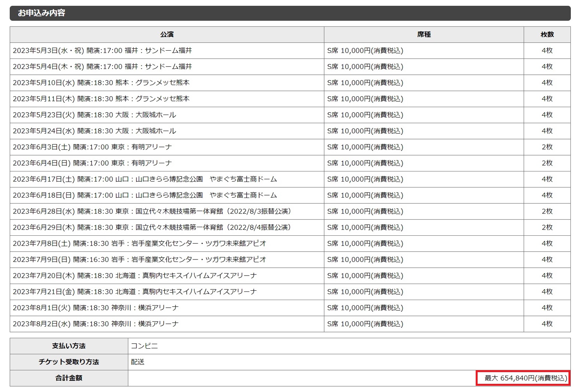Click the 4枚 count for the 8月1日 row

click(x=547, y=308)
